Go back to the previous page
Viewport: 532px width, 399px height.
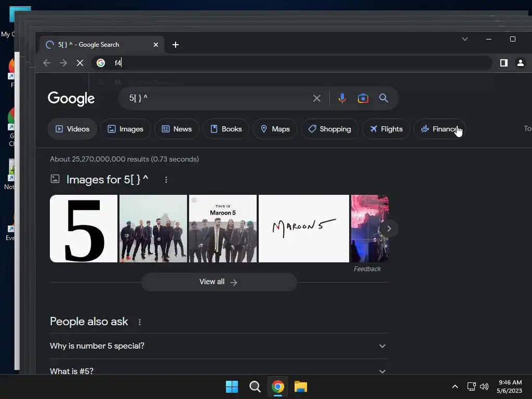pos(47,63)
